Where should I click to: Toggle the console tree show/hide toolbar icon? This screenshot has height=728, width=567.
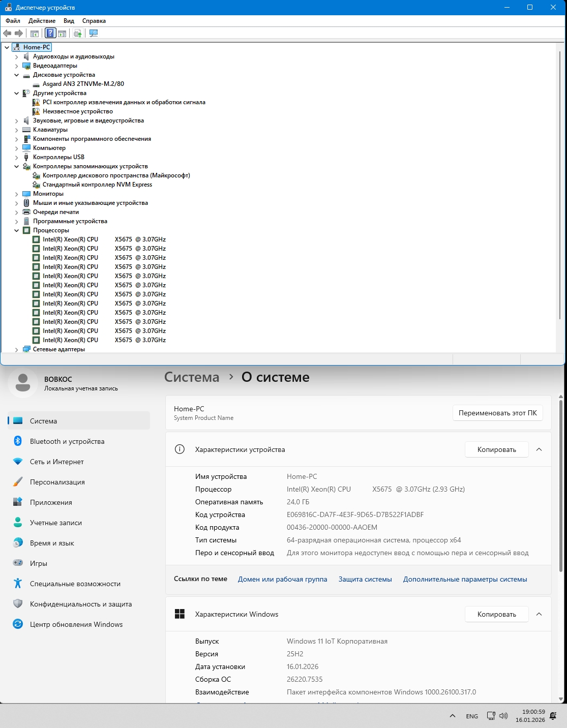tap(35, 33)
